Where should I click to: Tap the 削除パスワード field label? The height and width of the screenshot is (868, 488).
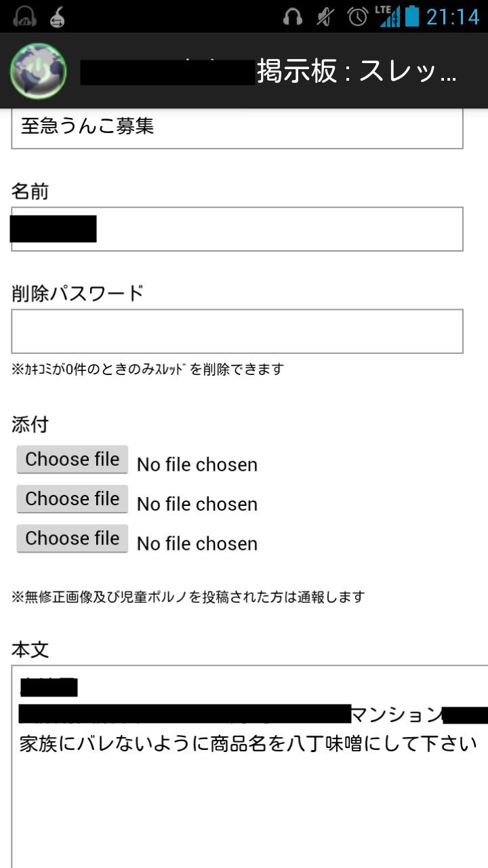click(x=78, y=294)
